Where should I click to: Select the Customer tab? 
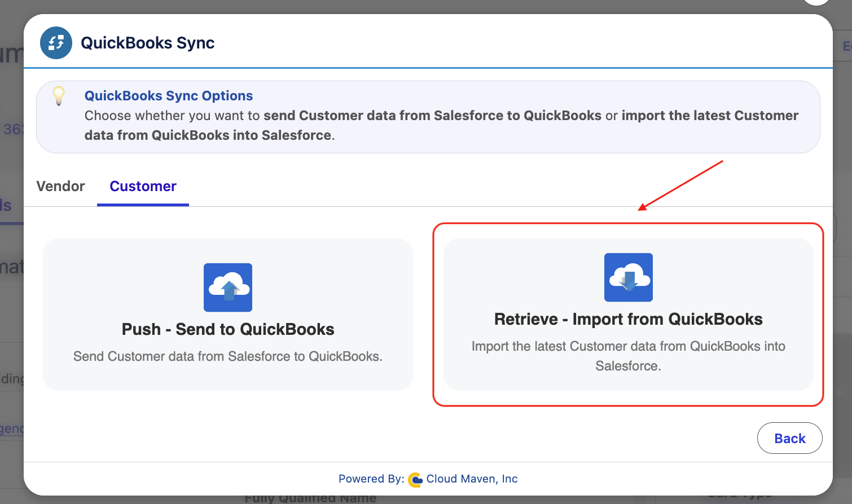coord(143,186)
